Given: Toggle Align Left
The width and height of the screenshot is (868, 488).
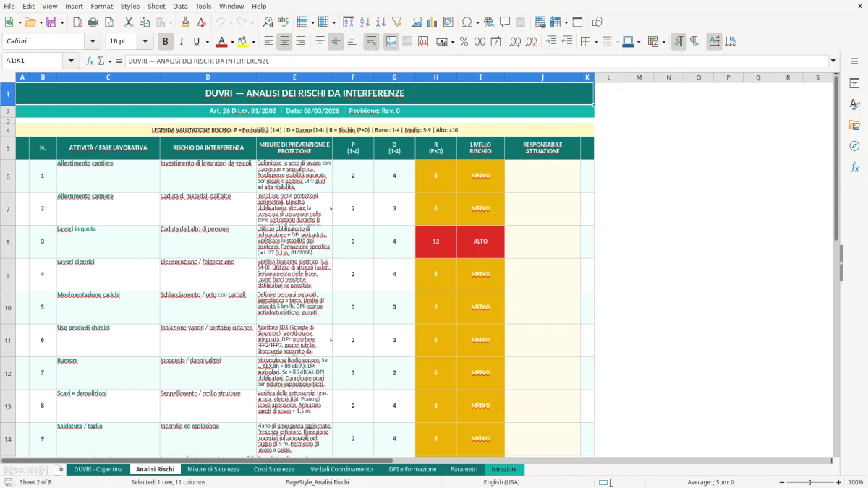Looking at the screenshot, I should (268, 42).
